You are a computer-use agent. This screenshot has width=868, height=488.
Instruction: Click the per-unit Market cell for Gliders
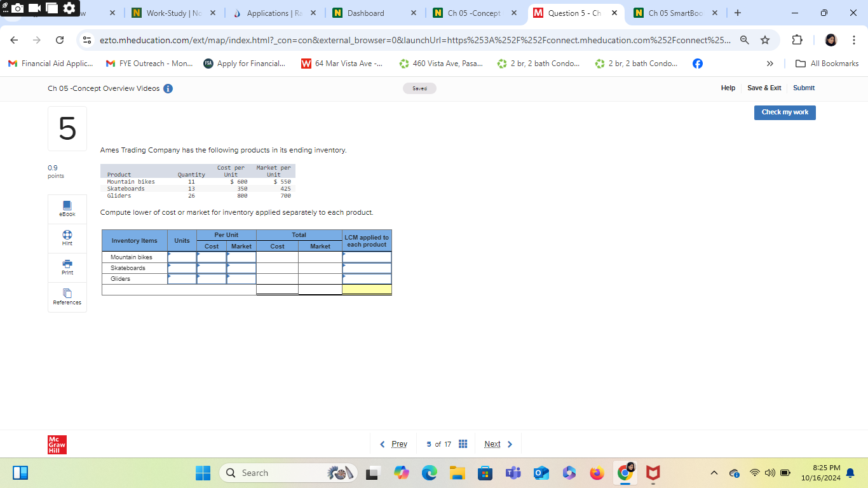(241, 279)
